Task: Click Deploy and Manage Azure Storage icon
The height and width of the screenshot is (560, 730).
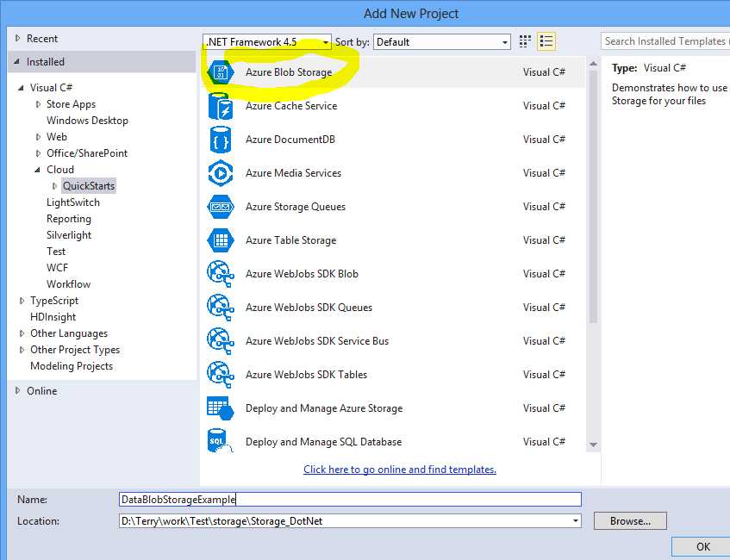Action: [x=221, y=408]
